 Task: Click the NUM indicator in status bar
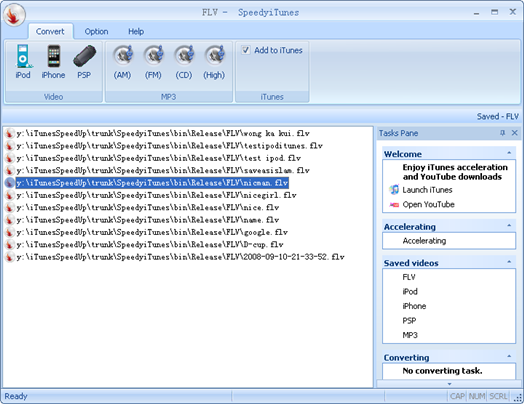point(477,396)
